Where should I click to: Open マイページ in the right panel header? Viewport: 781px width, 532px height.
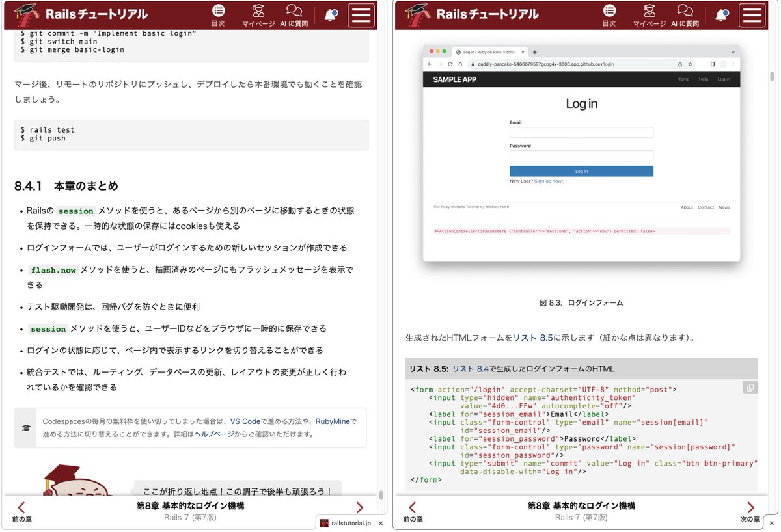[x=649, y=14]
